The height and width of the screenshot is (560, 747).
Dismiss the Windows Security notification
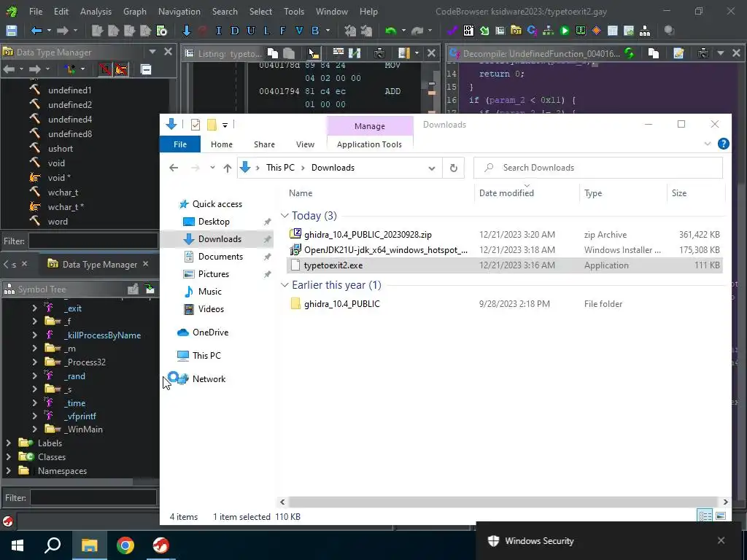721,540
